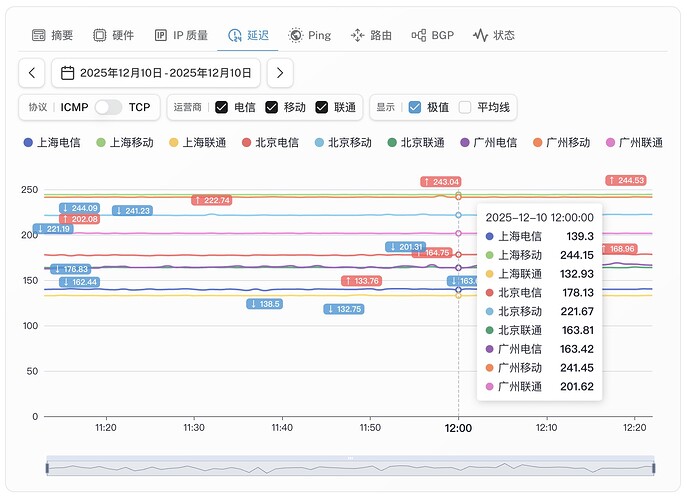Click the clock icon beside 延迟
Screen dimensions: 687x500
tap(235, 35)
